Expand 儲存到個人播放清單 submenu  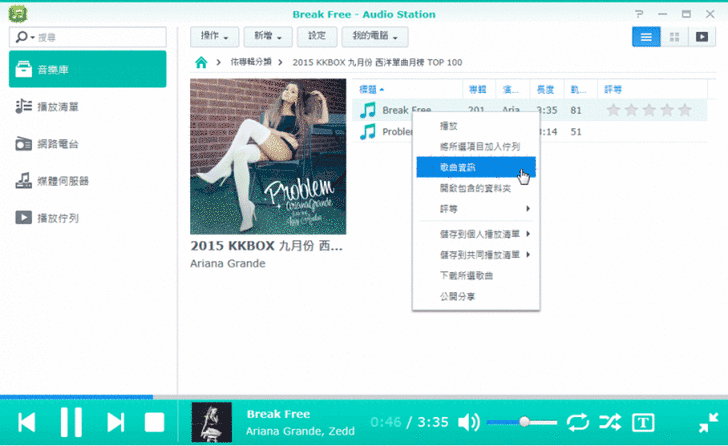pyautogui.click(x=476, y=234)
